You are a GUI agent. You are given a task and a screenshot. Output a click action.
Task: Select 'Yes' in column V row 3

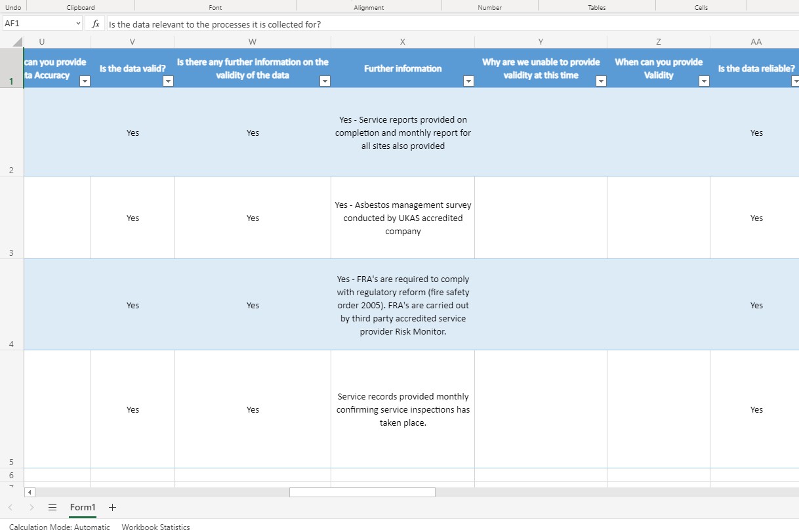tap(133, 218)
